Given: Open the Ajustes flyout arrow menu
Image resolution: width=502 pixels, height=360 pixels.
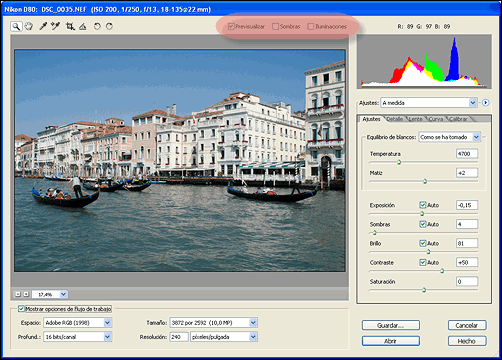Looking at the screenshot, I should [486, 103].
